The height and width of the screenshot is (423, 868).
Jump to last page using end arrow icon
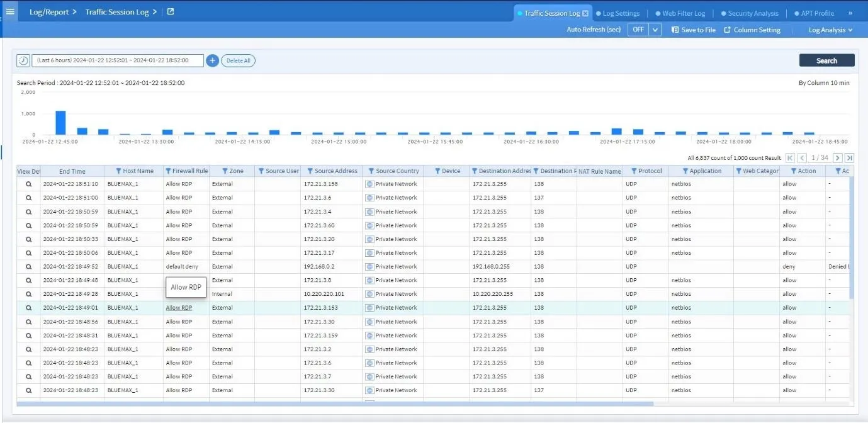pos(850,158)
